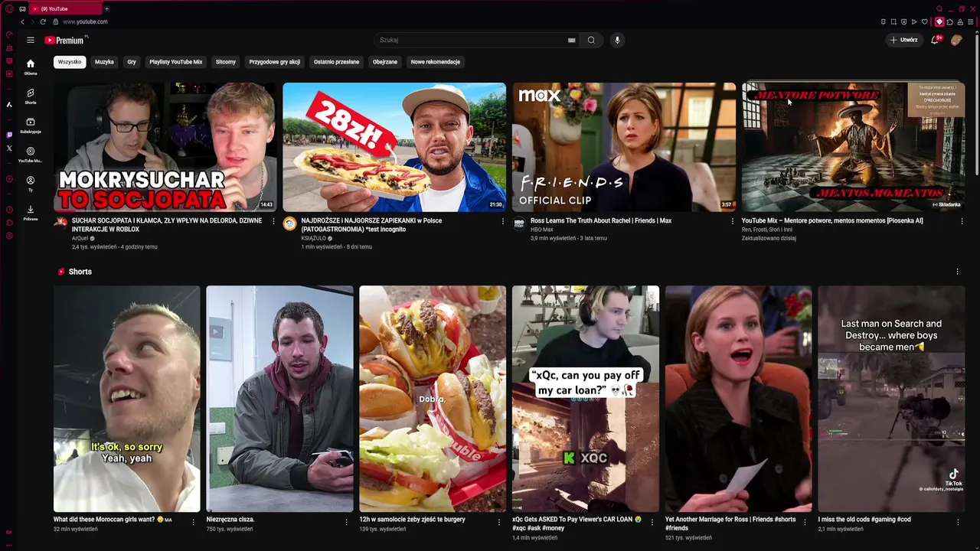
Task: Select the Nowe rekomendacje chip
Action: pos(436,62)
